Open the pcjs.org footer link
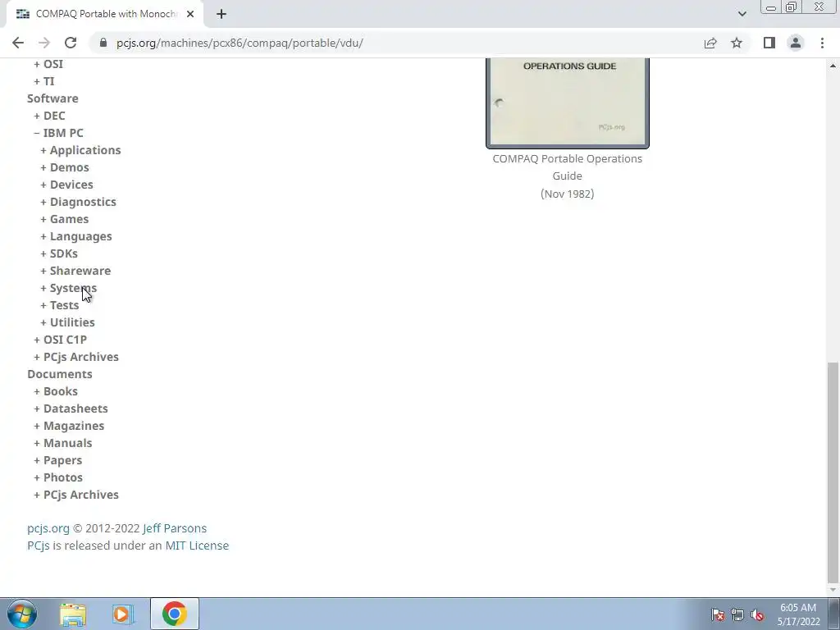 click(48, 528)
